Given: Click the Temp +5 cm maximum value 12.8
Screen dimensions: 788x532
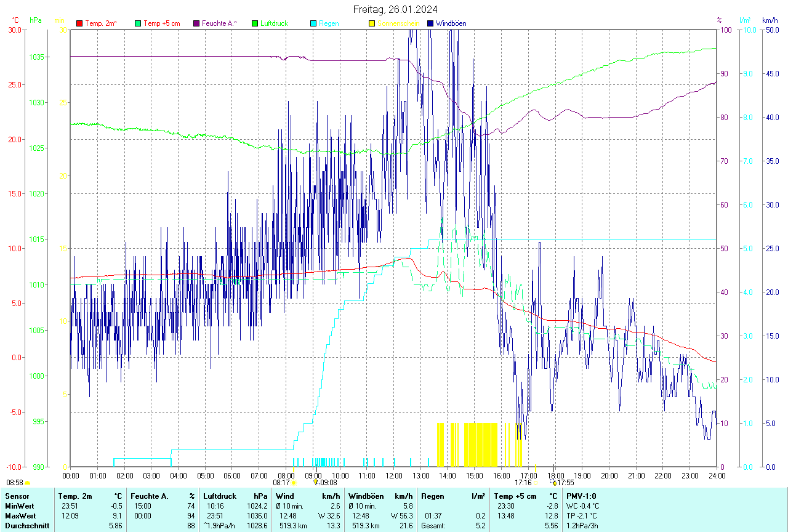Looking at the screenshot, I should click(552, 515).
